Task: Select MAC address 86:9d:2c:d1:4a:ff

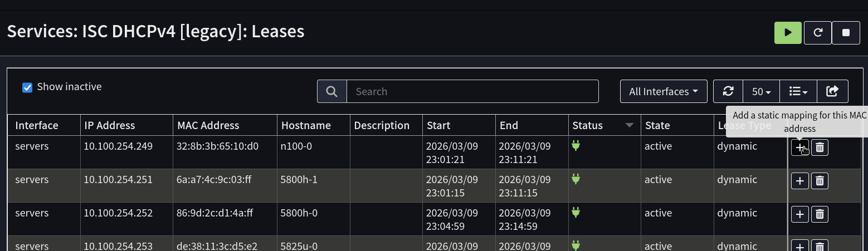Action: pyautogui.click(x=215, y=213)
